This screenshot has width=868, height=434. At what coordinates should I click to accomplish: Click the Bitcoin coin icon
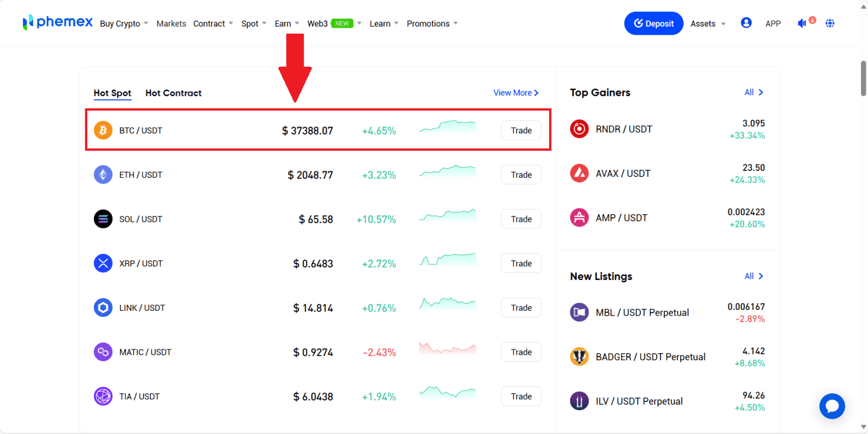(103, 130)
